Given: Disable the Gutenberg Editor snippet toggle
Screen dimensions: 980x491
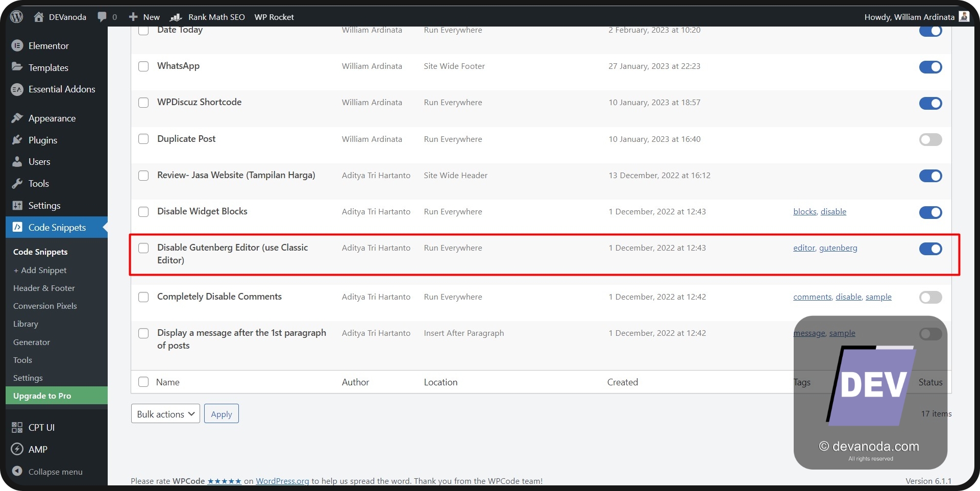Looking at the screenshot, I should click(930, 249).
